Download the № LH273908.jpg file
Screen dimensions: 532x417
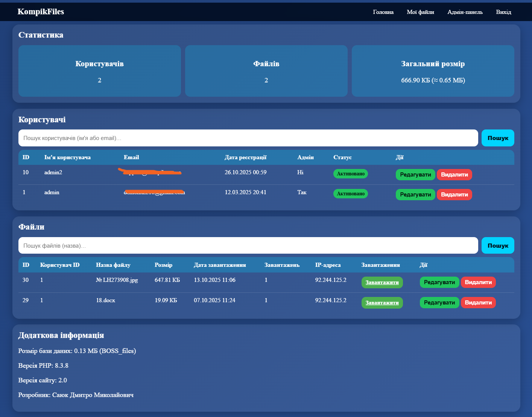pos(382,283)
